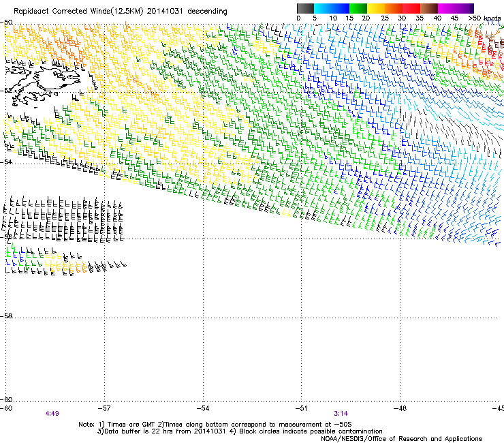Viewport: 504px width, 443px height.
Task: Click the 'NOAA/NESDIS/Office of Research and Applications' credit
Action: (401, 439)
